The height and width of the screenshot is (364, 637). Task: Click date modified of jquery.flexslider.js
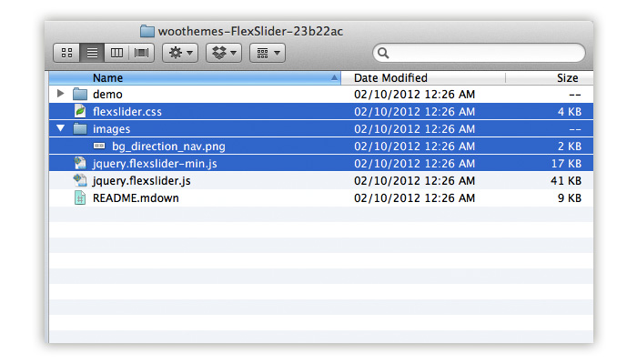point(414,181)
